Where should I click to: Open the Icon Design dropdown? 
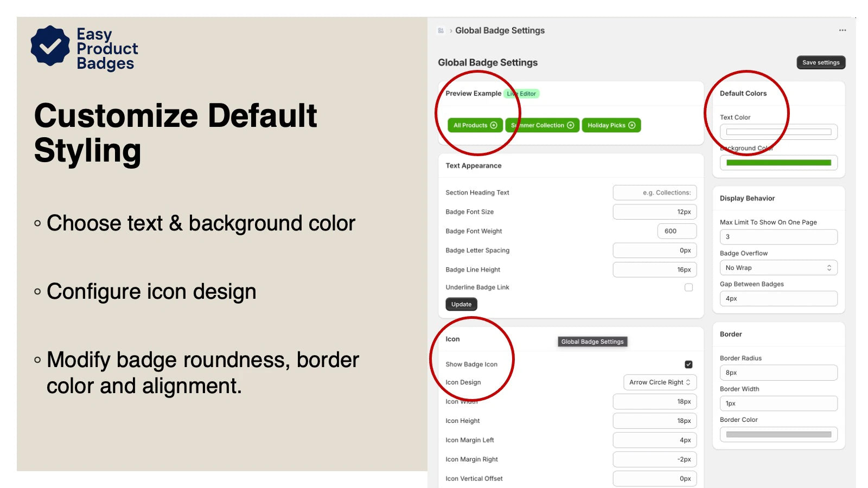(x=659, y=382)
